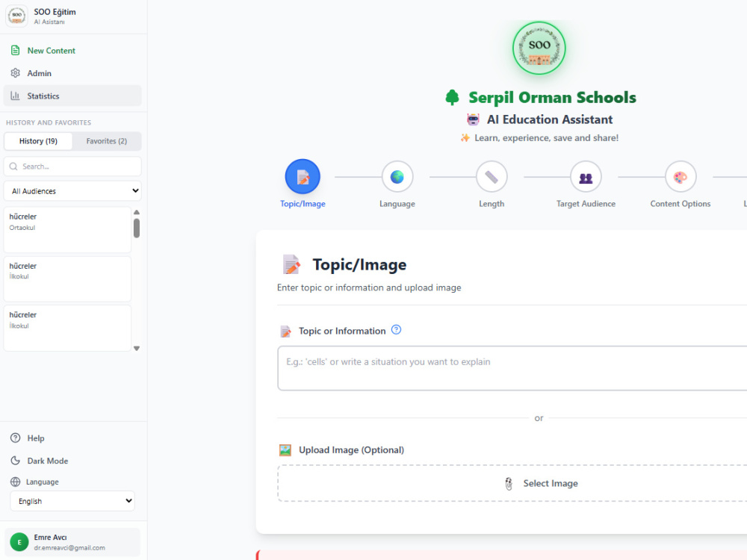Select the Language step globe icon
Screen dimensions: 747x560
tap(397, 177)
